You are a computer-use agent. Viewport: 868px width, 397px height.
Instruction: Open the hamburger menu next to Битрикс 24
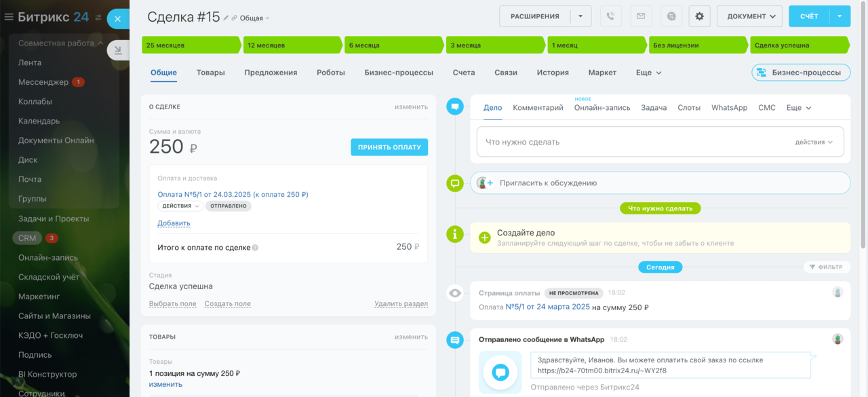(x=9, y=17)
